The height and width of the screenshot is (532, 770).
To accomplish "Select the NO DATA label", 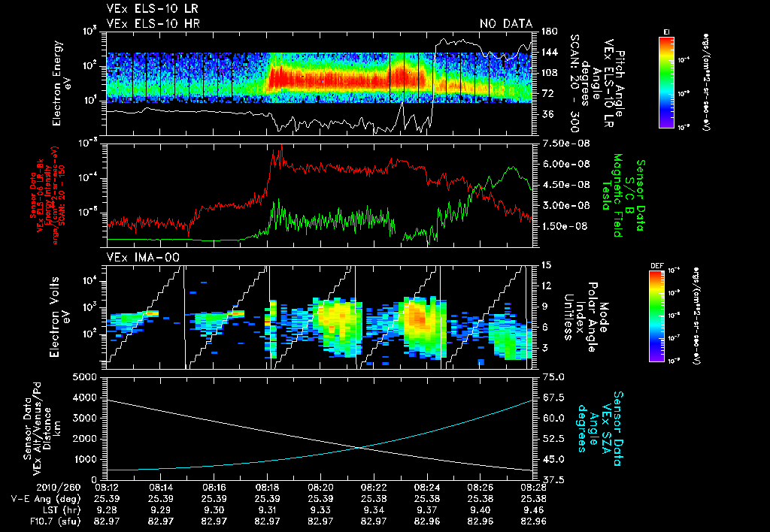I will (506, 23).
